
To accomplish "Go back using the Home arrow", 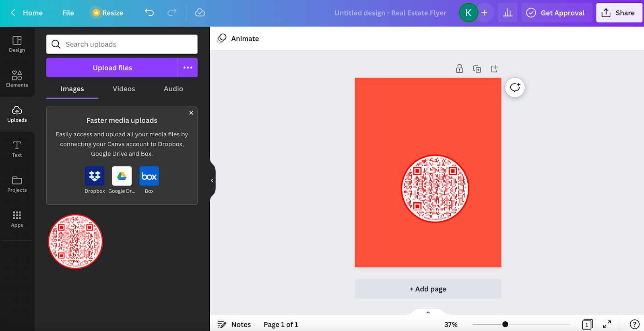I will click(x=13, y=13).
